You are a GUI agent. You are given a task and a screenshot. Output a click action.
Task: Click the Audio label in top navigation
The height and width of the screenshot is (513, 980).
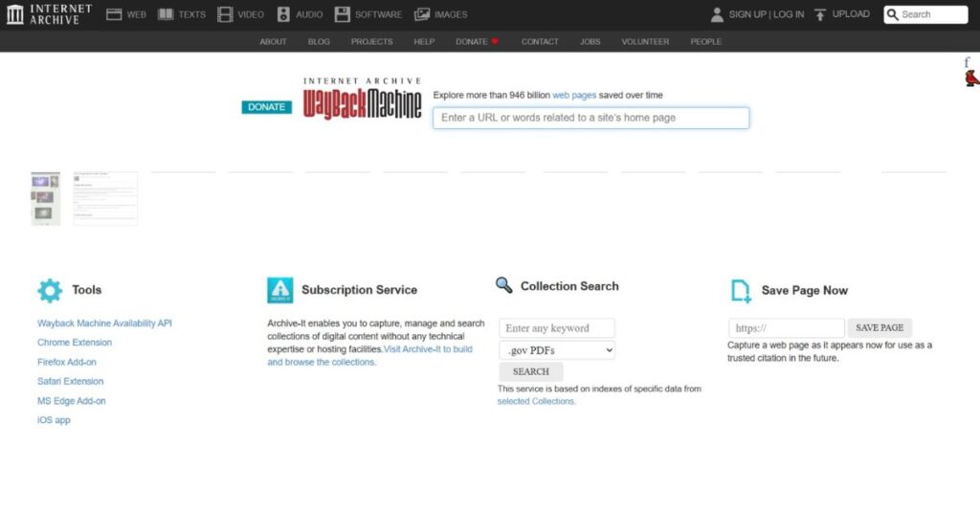pyautogui.click(x=309, y=14)
